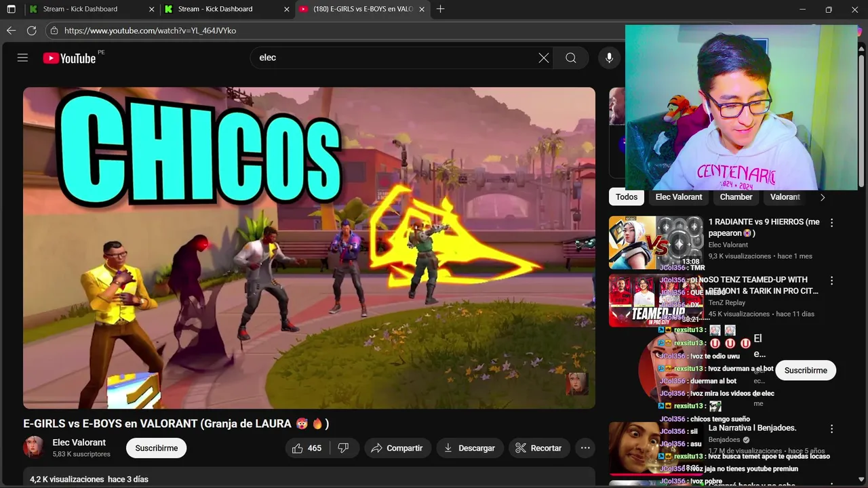Select the Todos filter chip

tap(627, 197)
